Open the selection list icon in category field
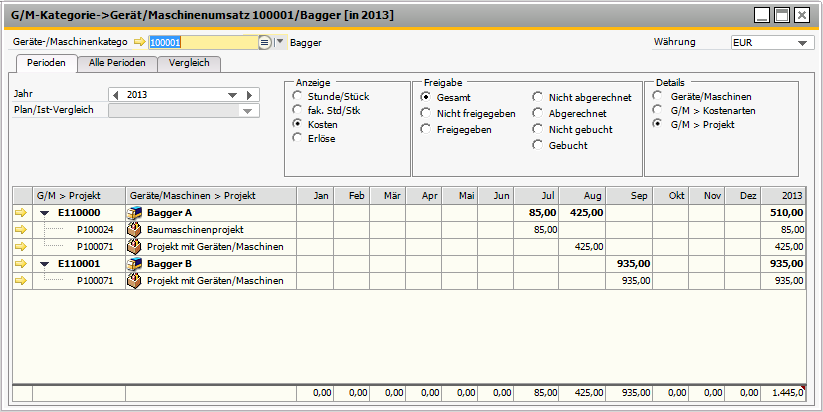 pyautogui.click(x=265, y=43)
